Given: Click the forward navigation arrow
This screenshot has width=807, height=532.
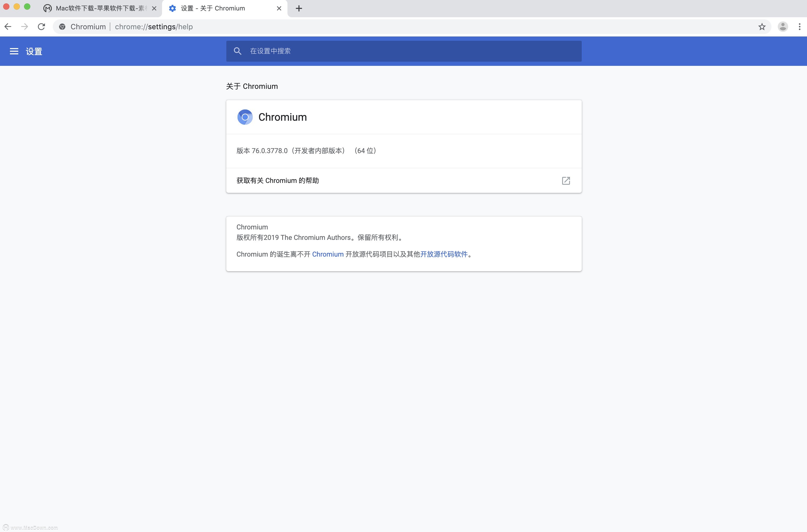Looking at the screenshot, I should point(24,26).
